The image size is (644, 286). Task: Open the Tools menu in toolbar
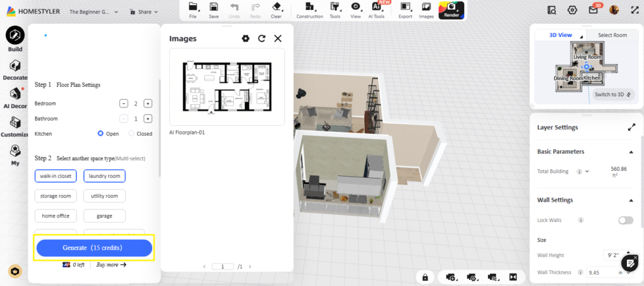pos(335,10)
